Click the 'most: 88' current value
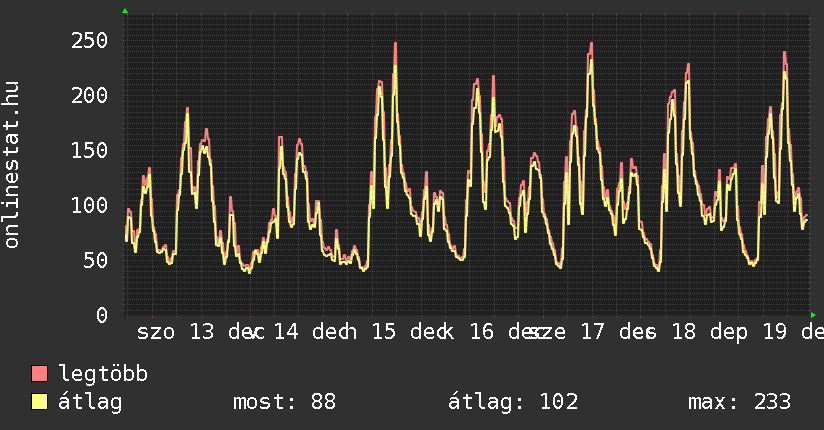824x430 pixels. 284,402
